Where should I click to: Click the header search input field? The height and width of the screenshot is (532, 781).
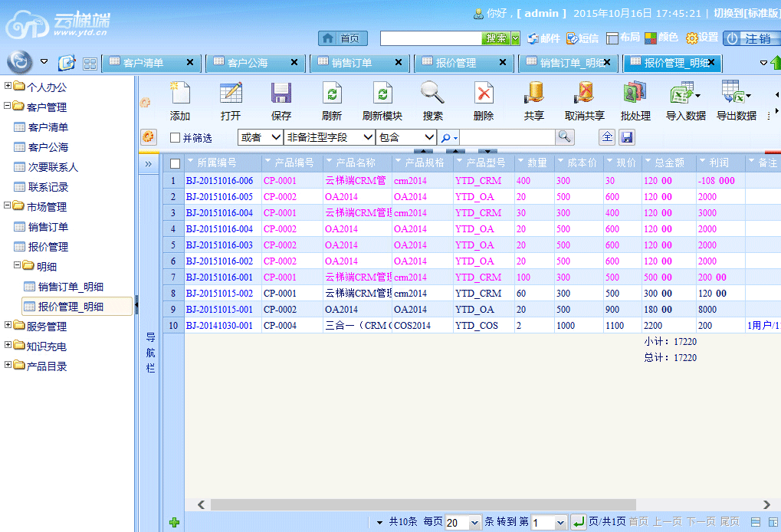pyautogui.click(x=431, y=38)
